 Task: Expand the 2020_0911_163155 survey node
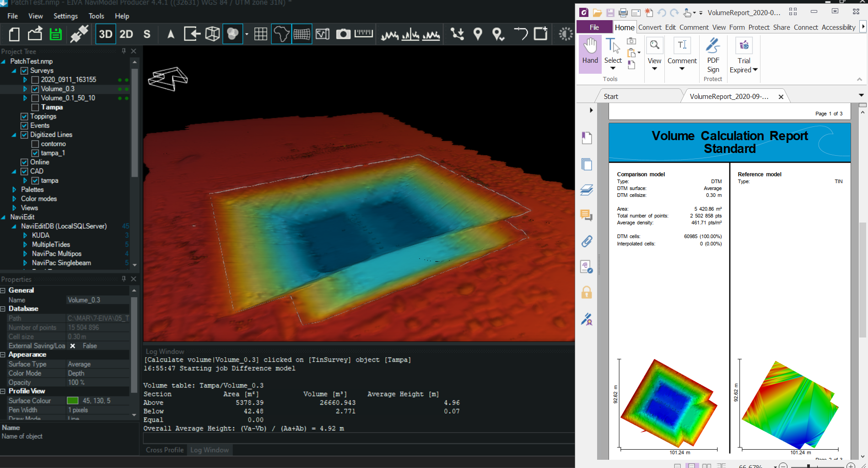tap(25, 79)
